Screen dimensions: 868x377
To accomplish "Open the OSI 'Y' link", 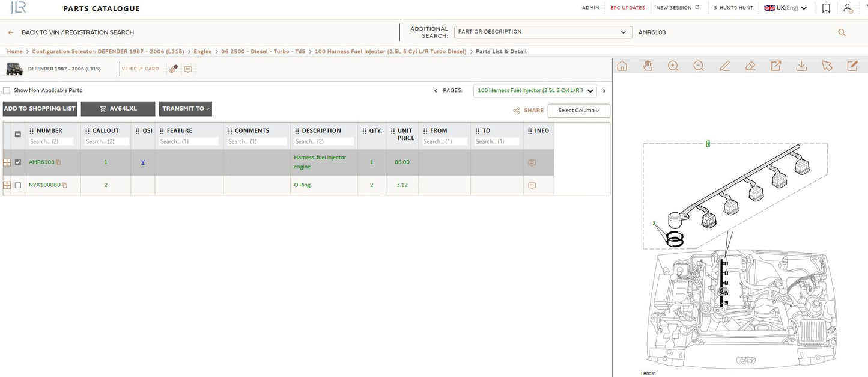I will (x=143, y=162).
